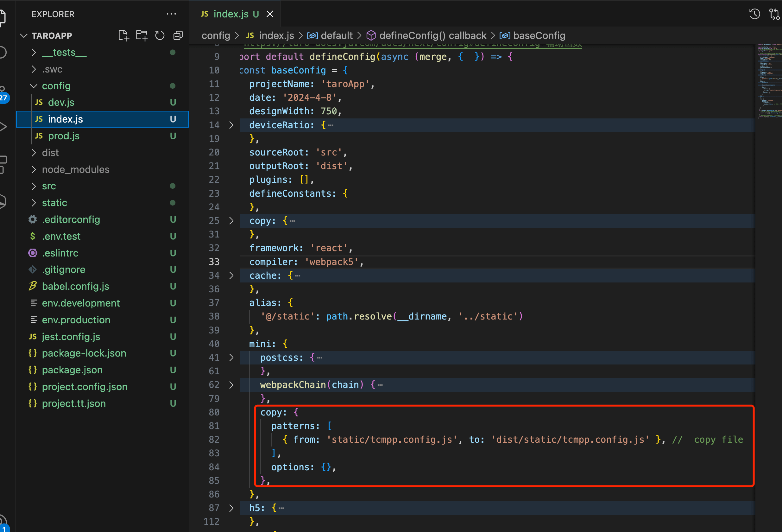The height and width of the screenshot is (532, 782).
Task: Open Explorer more actions ellipsis menu
Action: click(171, 14)
